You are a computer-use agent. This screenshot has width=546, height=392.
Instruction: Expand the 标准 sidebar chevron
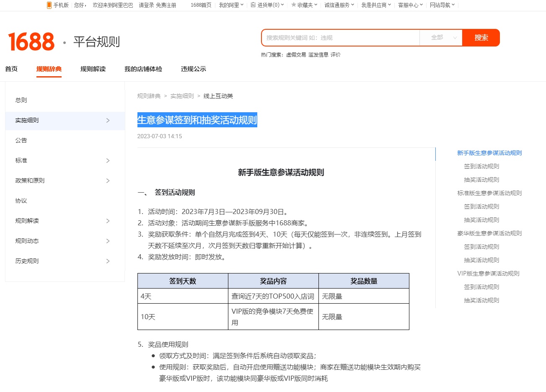(x=108, y=161)
